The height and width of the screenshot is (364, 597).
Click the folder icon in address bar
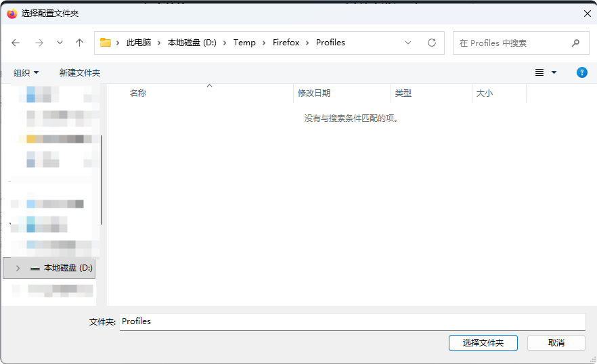coord(106,43)
